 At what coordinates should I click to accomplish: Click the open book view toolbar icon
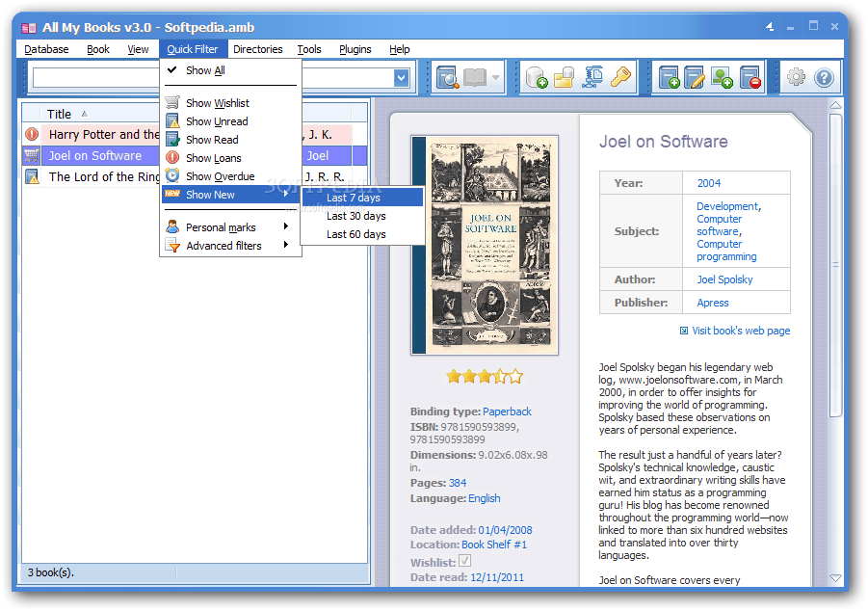474,77
